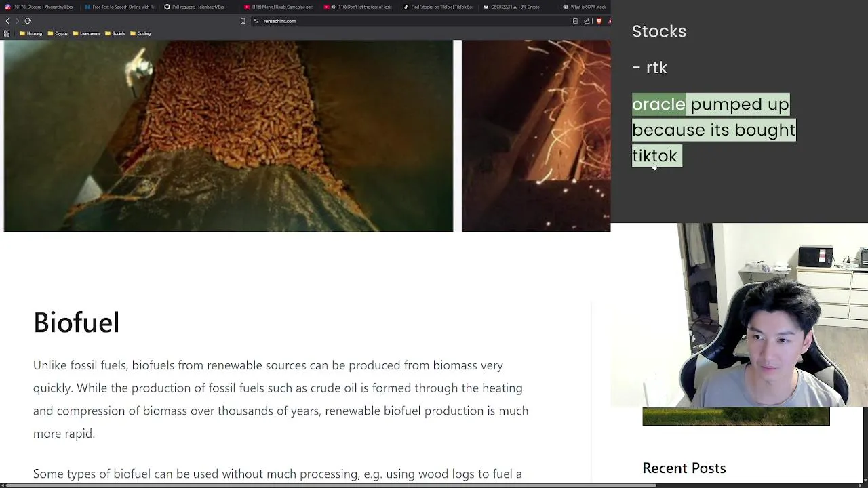The height and width of the screenshot is (488, 868).
Task: Reload the rentechinc.com page
Action: 28,21
